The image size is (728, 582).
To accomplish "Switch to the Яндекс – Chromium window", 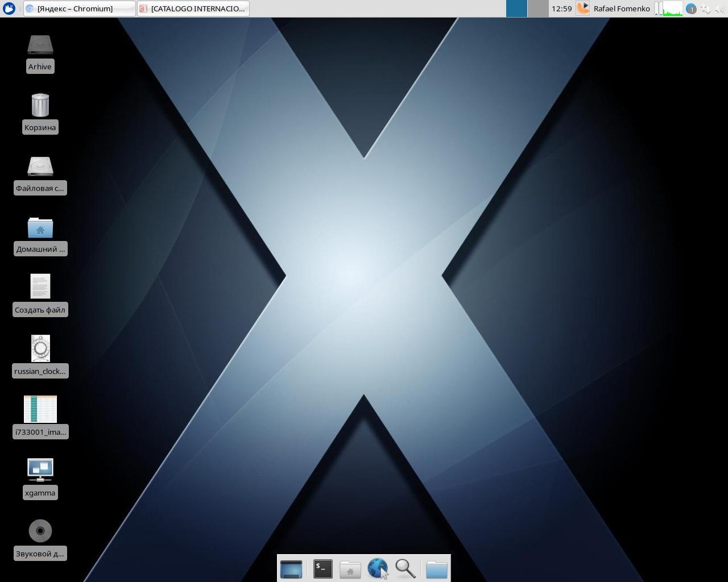I will 80,9.
